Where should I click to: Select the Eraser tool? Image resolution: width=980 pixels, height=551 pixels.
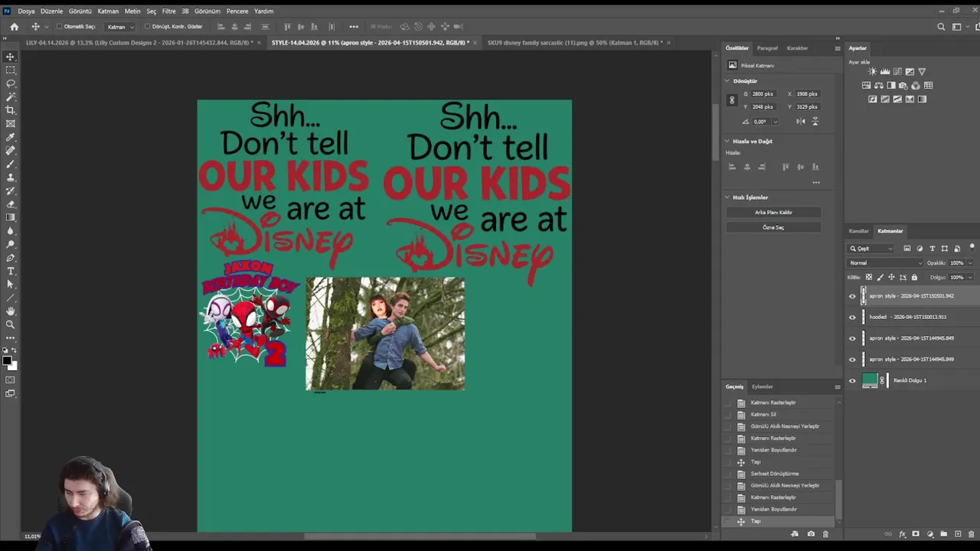click(11, 204)
